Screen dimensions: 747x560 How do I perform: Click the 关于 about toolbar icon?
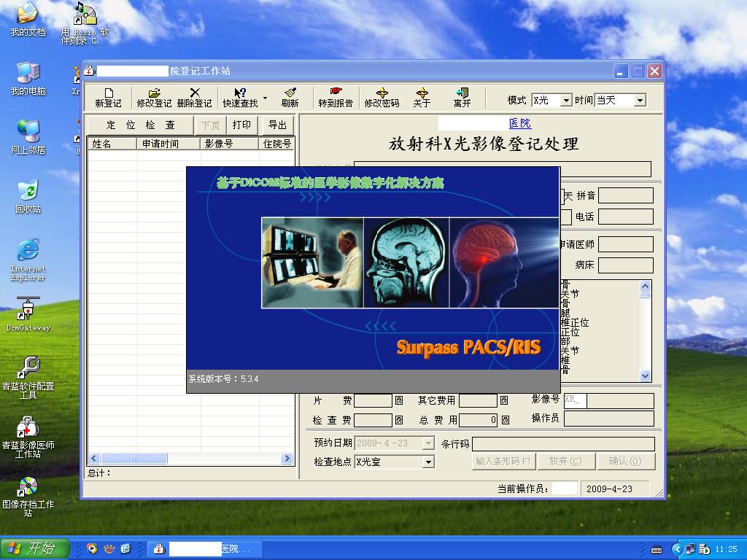(422, 98)
